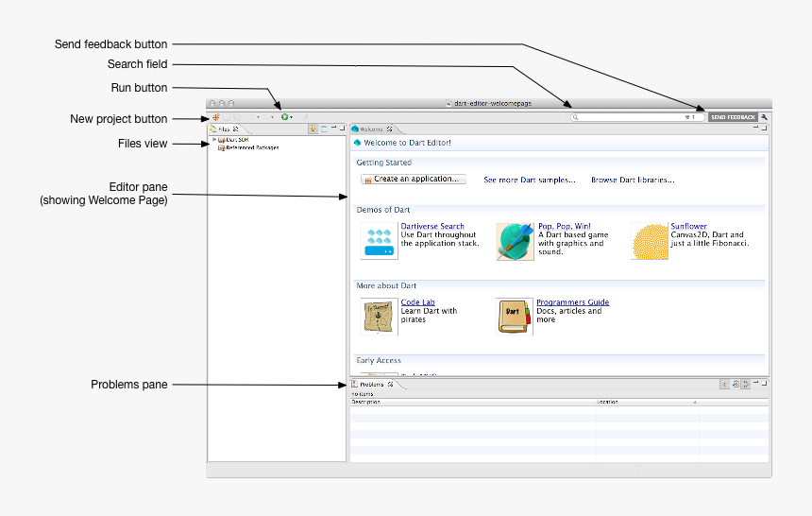Screen dimensions: 812x516
Task: Click the Sunflower thumbnail image
Action: click(650, 241)
